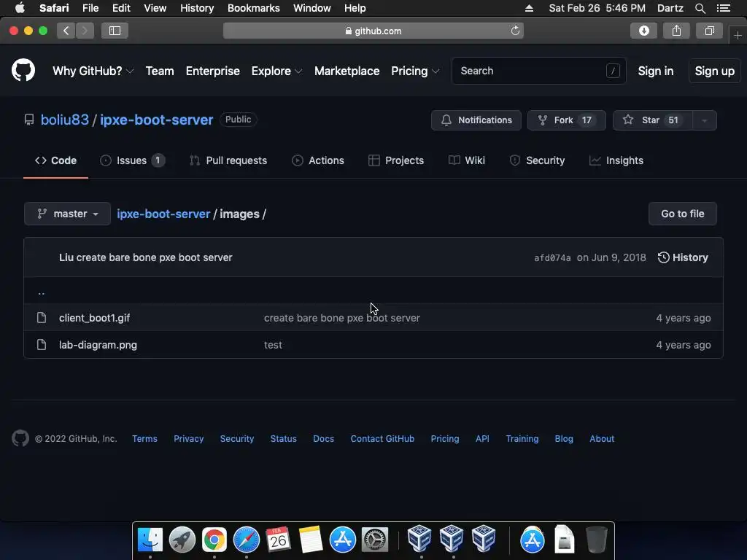Switch to the Issues tab
The height and width of the screenshot is (560, 747).
tap(133, 160)
